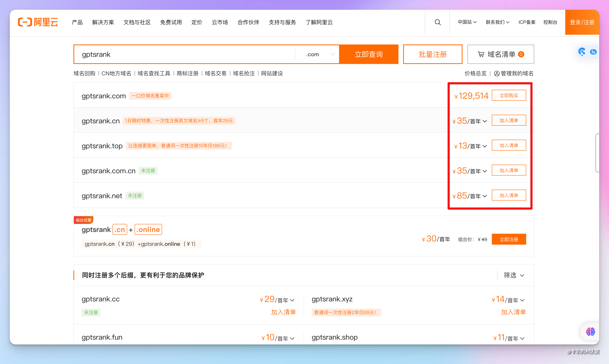Expand price options for gptsrank.com.cn
The image size is (609, 364).
click(485, 171)
